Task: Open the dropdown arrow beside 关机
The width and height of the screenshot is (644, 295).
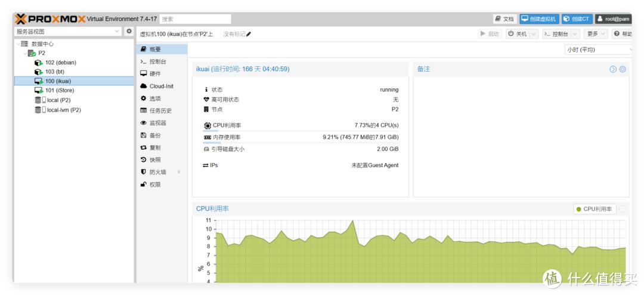Action: 534,34
